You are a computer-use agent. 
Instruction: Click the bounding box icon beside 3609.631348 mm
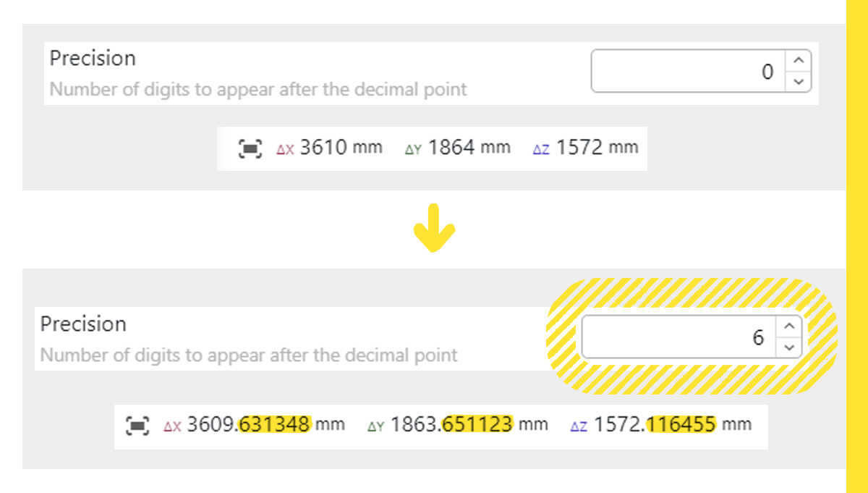coord(137,425)
